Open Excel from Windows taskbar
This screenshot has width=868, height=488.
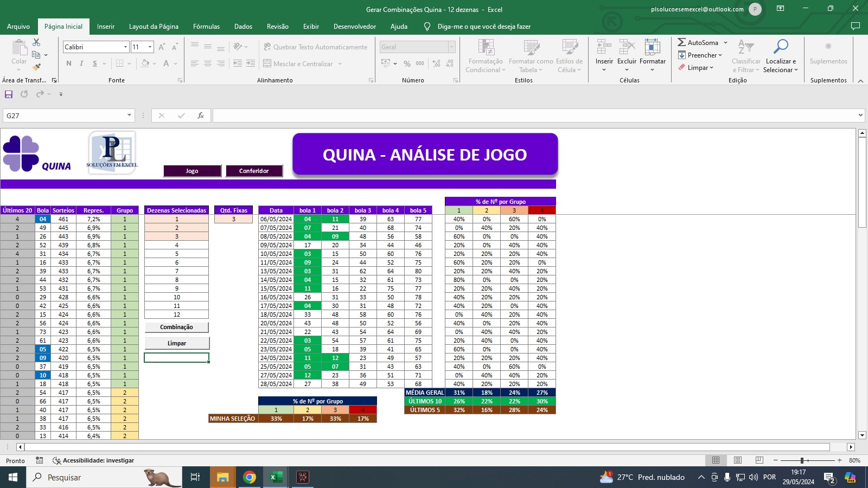[x=276, y=477]
